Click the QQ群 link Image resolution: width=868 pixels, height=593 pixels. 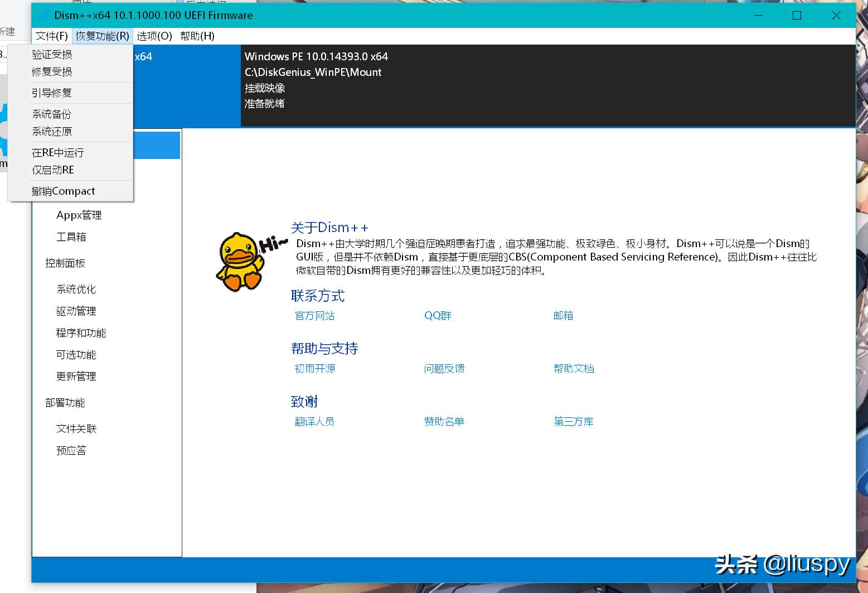(438, 315)
